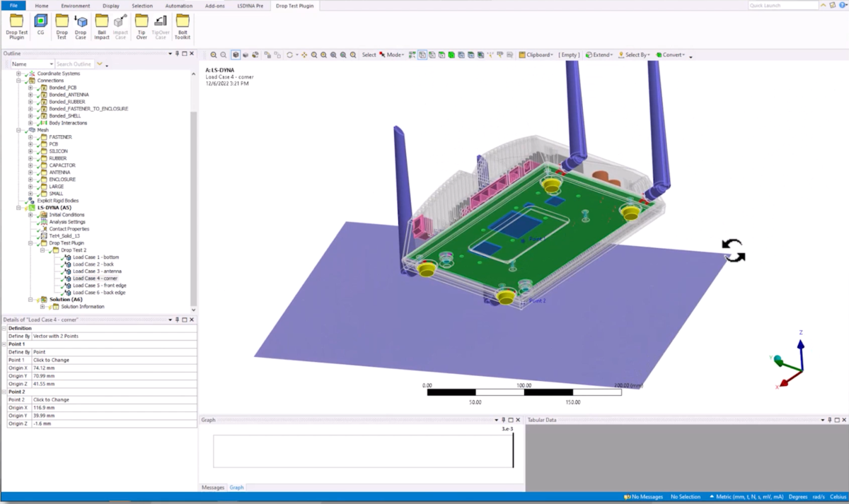The image size is (849, 504).
Task: Click the Zoom Out magnifier with minus in the graphics toolbar
Action: click(x=223, y=55)
